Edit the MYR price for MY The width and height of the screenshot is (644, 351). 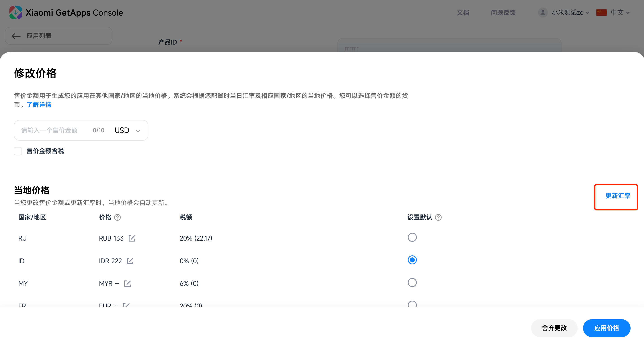(x=128, y=283)
